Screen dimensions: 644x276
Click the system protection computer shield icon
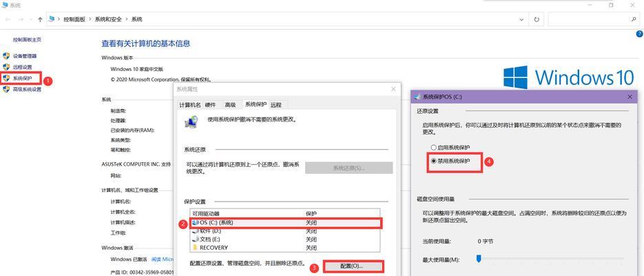[x=191, y=121]
